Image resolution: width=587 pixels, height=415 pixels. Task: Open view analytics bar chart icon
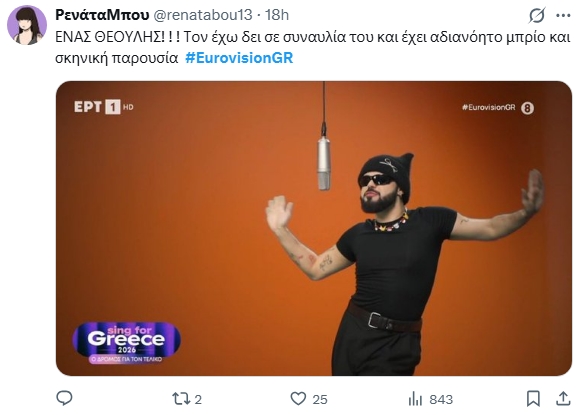coord(416,399)
